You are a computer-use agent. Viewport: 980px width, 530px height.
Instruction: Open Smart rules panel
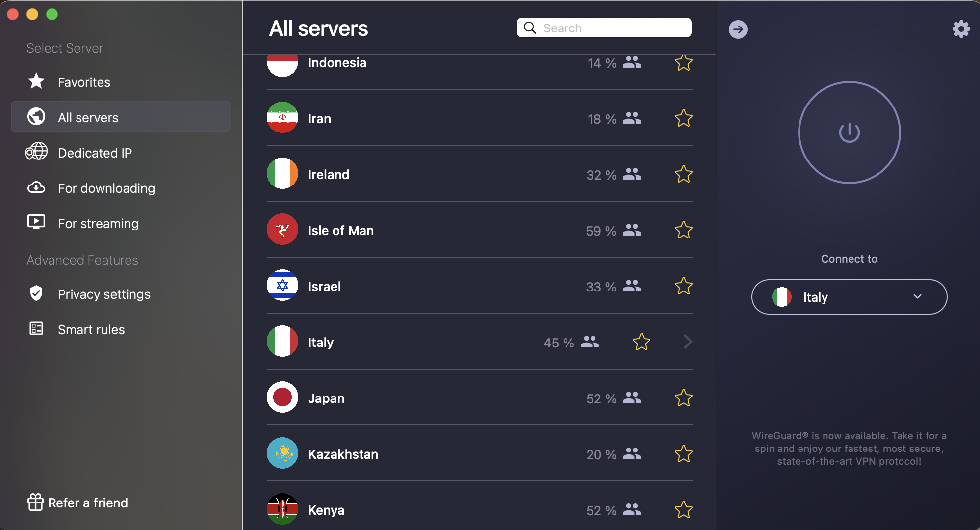91,329
